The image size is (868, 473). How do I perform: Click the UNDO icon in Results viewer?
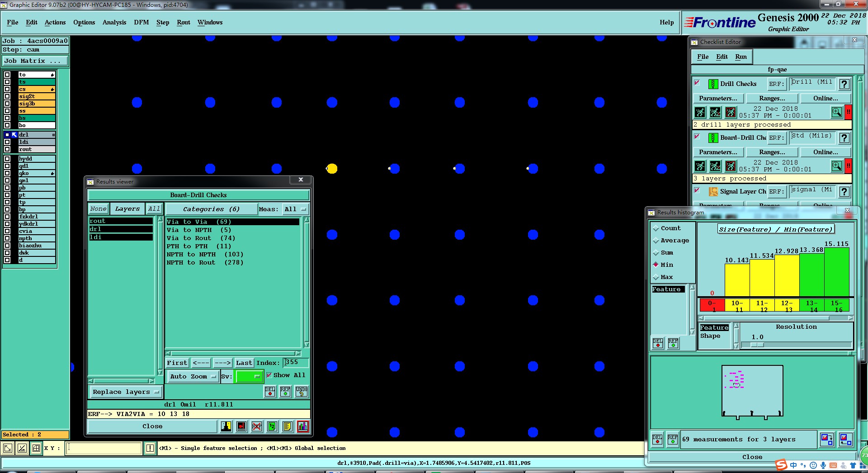(302, 392)
